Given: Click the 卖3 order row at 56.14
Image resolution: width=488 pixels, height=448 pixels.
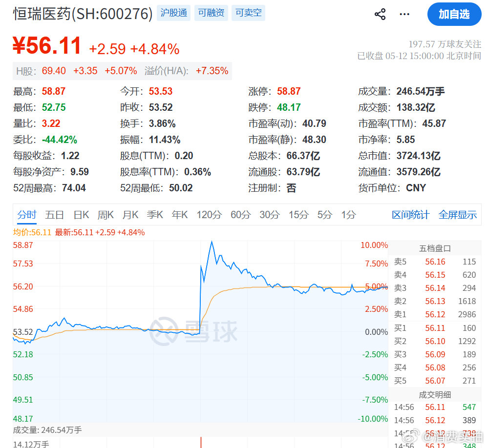Looking at the screenshot, I should coord(435,288).
